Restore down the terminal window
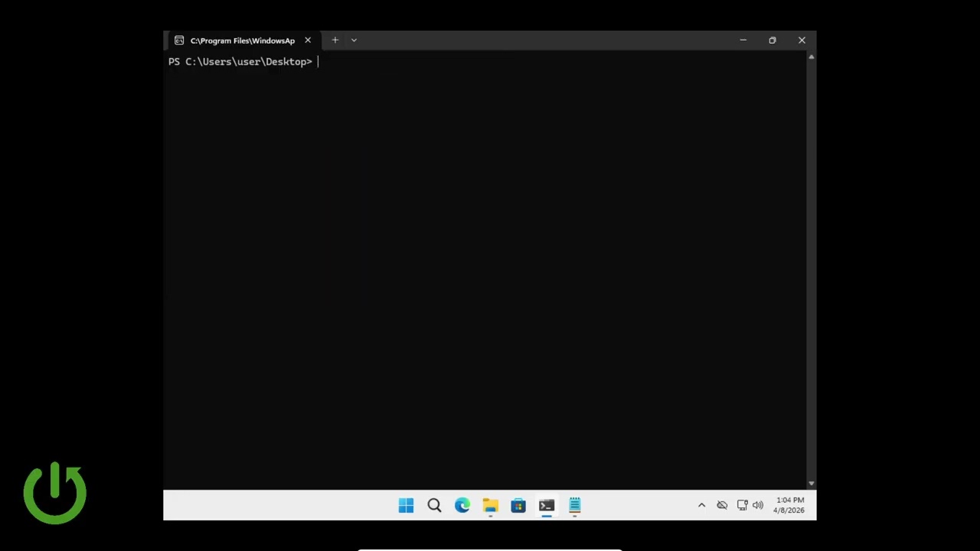 point(773,41)
